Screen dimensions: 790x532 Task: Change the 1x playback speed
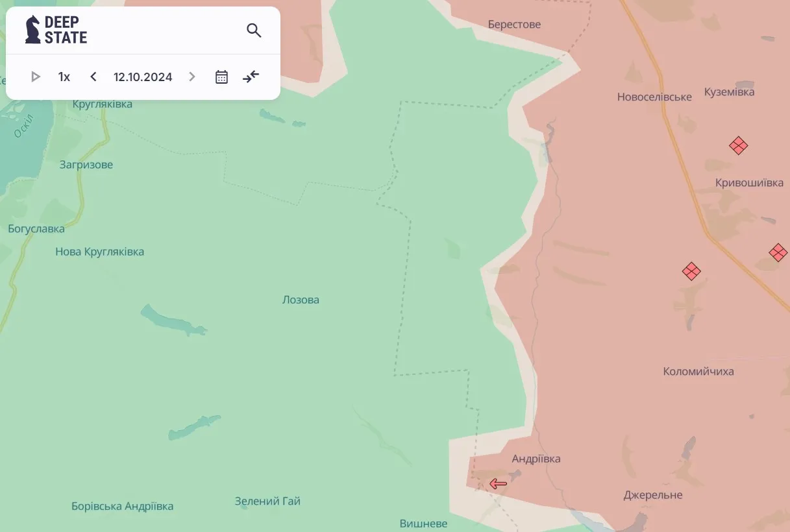[x=64, y=77]
